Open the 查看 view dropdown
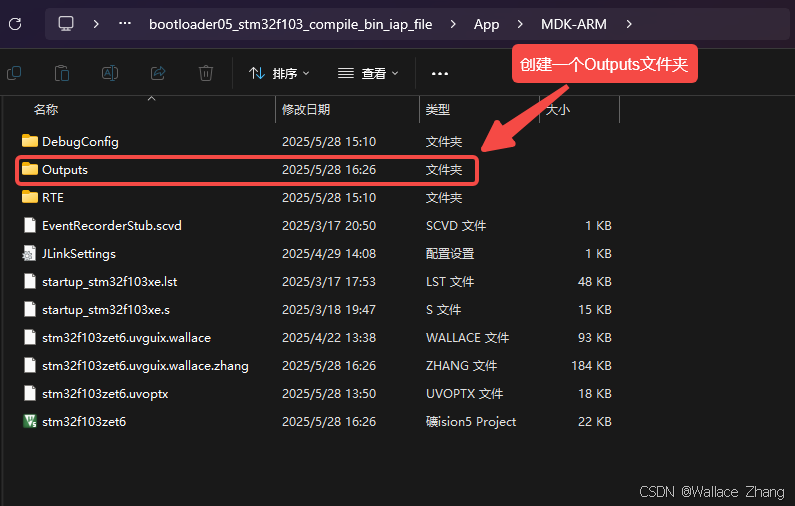795x506 pixels. [368, 74]
